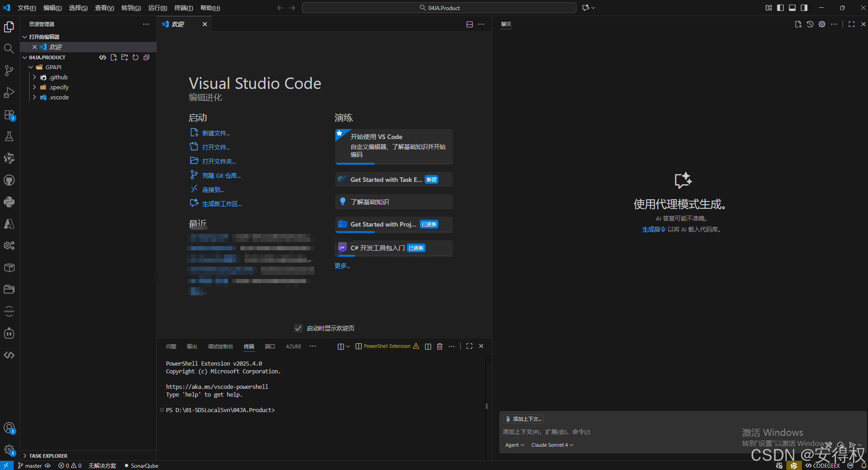Viewport: 868px width, 470px height.
Task: Collapse the 04JA.PRODUCT workspace section
Action: 44,57
